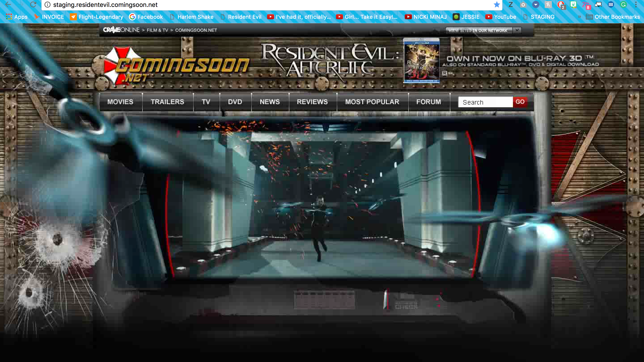Open the TRAILERS nav menu
Viewport: 644px width, 362px height.
(167, 102)
